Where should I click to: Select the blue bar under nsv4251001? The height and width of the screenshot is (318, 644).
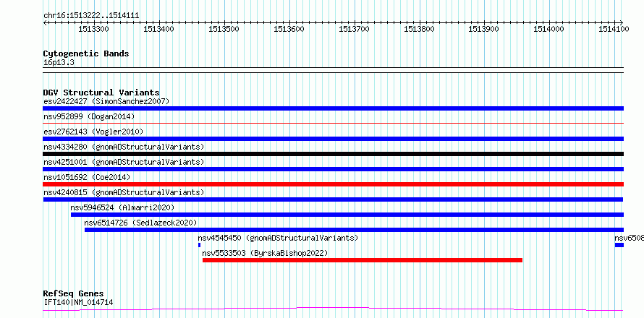tap(333, 169)
